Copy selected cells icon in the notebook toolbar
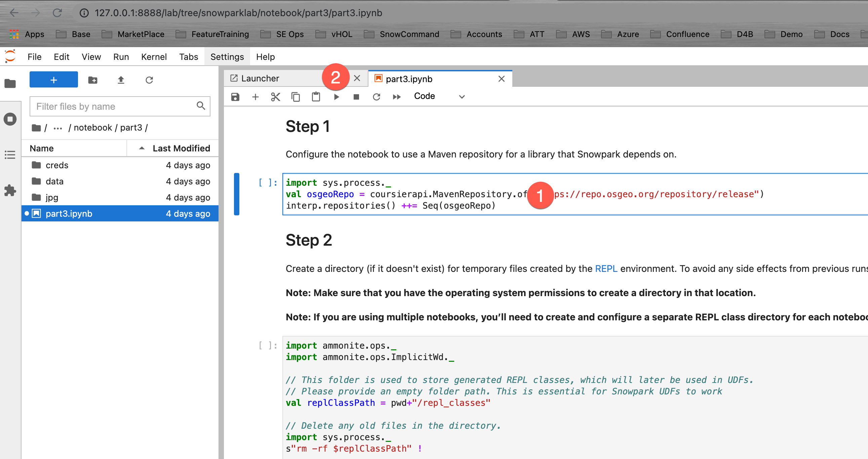This screenshot has height=459, width=868. 295,97
